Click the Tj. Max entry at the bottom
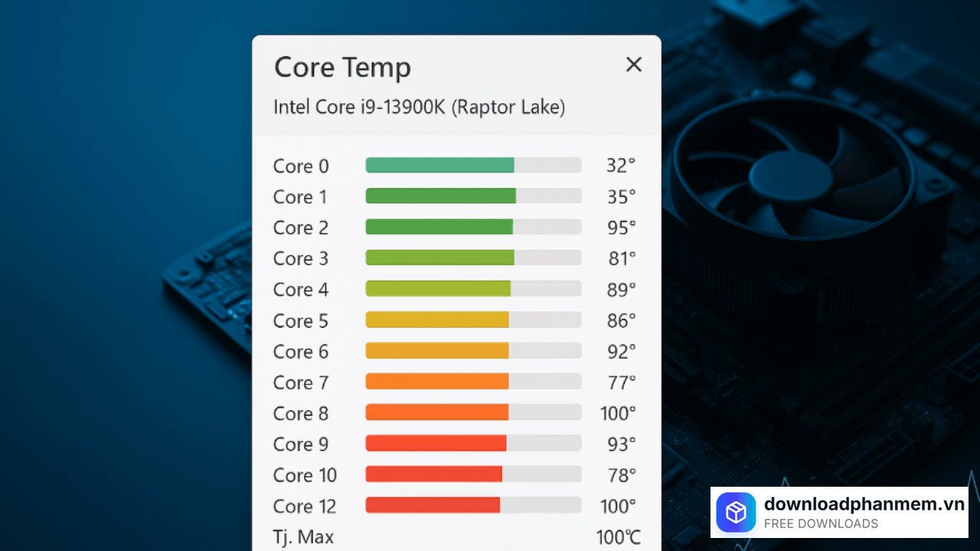Screen dimensions: 980x551 (x=303, y=536)
